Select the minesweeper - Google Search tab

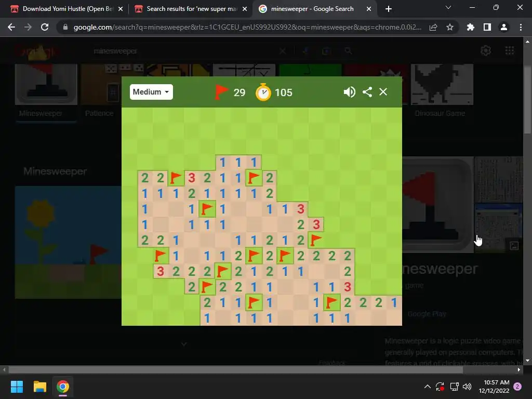tap(311, 9)
